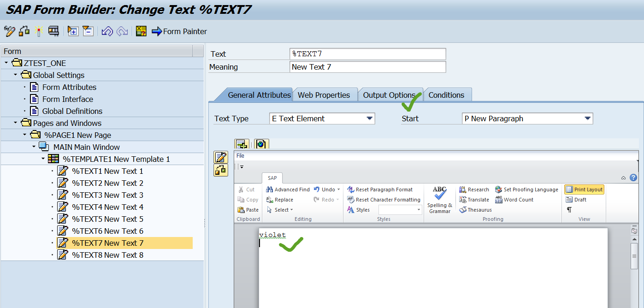Click the Paste icon in the Clipboard group

pos(248,209)
